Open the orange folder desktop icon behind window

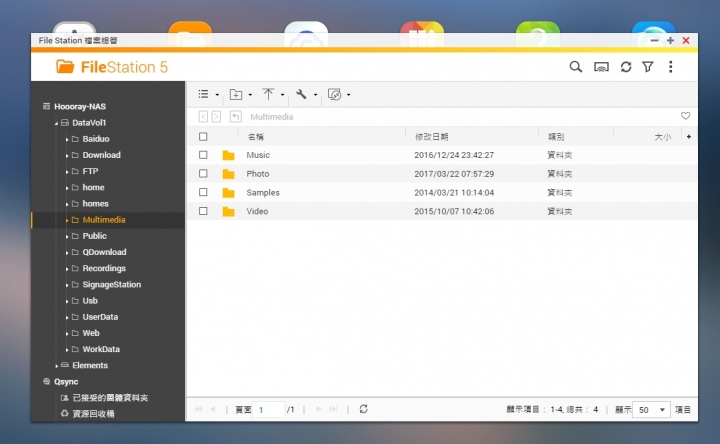click(x=190, y=33)
